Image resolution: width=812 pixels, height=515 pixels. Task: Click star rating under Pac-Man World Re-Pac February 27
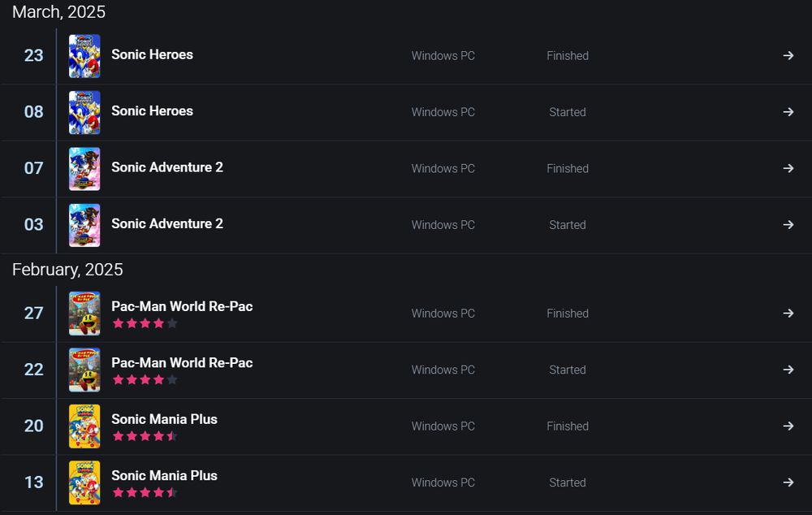(145, 323)
